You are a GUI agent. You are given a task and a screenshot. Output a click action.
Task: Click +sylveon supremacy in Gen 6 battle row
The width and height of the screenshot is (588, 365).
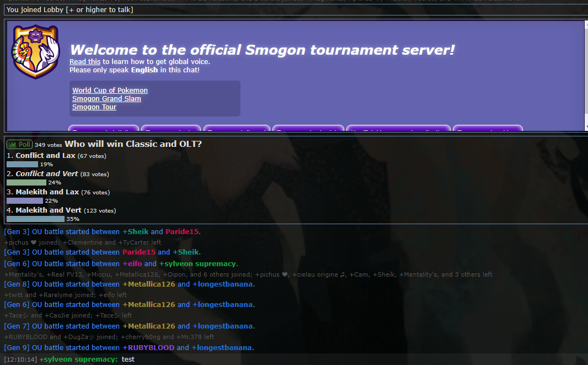197,263
